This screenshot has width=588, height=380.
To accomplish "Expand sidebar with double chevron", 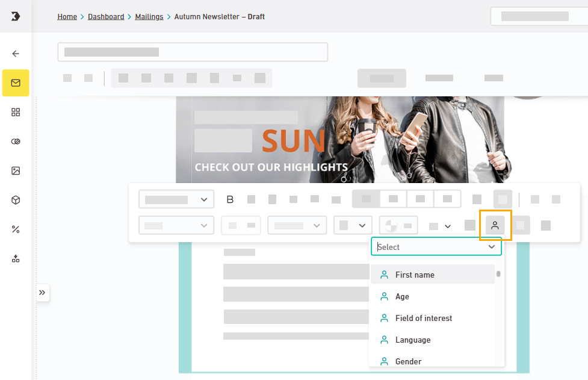I will [x=42, y=293].
